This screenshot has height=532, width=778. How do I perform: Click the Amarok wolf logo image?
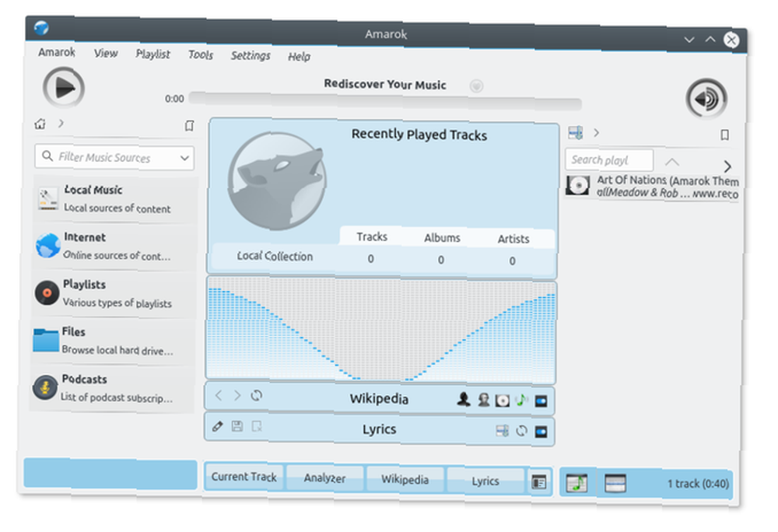point(278,180)
